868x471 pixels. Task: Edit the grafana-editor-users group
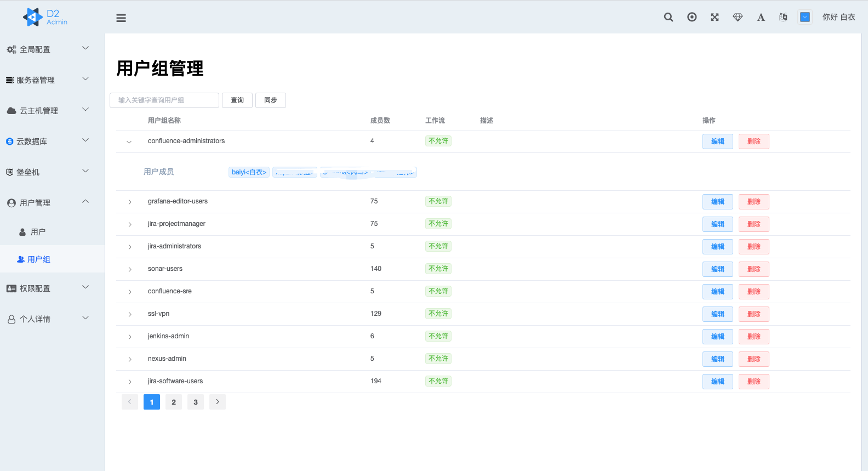(718, 202)
